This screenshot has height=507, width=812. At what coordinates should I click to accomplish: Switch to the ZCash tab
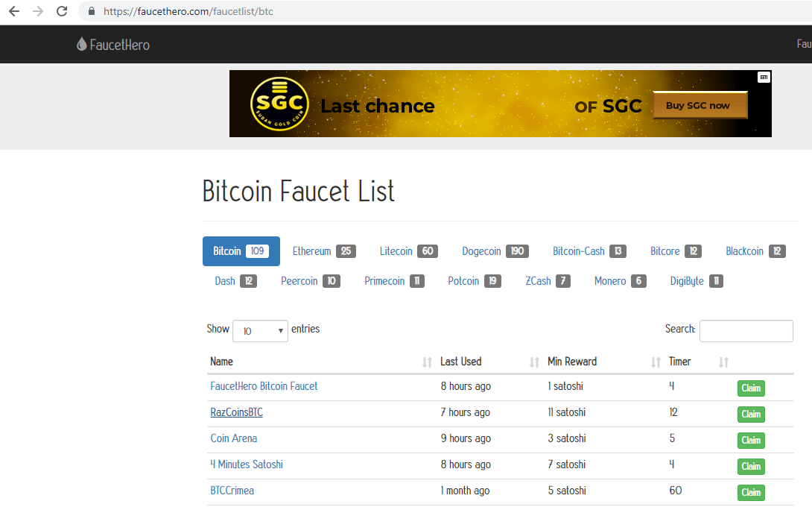coord(548,281)
